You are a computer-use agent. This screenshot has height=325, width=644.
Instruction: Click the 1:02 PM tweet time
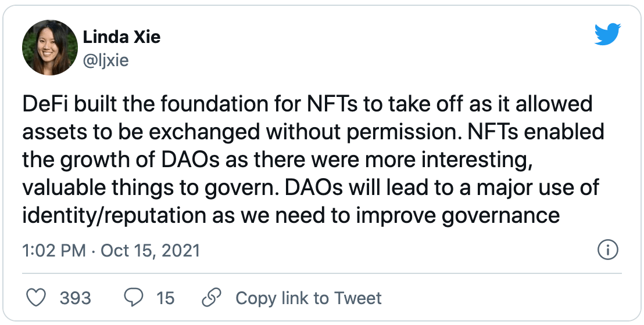point(53,251)
